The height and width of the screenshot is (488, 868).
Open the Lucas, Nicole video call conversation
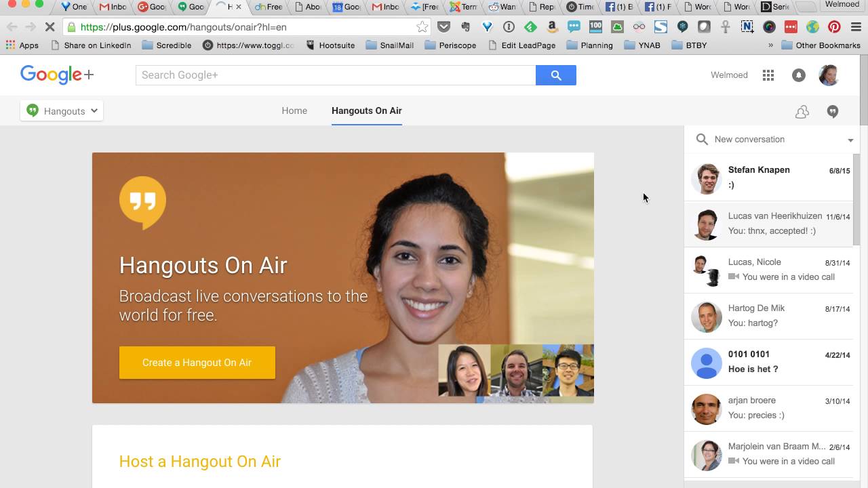click(x=768, y=270)
